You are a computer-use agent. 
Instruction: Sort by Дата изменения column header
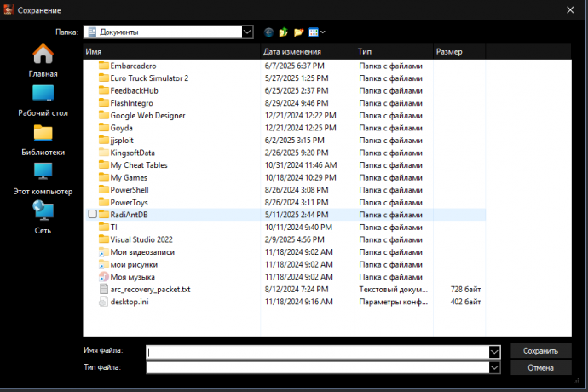307,52
